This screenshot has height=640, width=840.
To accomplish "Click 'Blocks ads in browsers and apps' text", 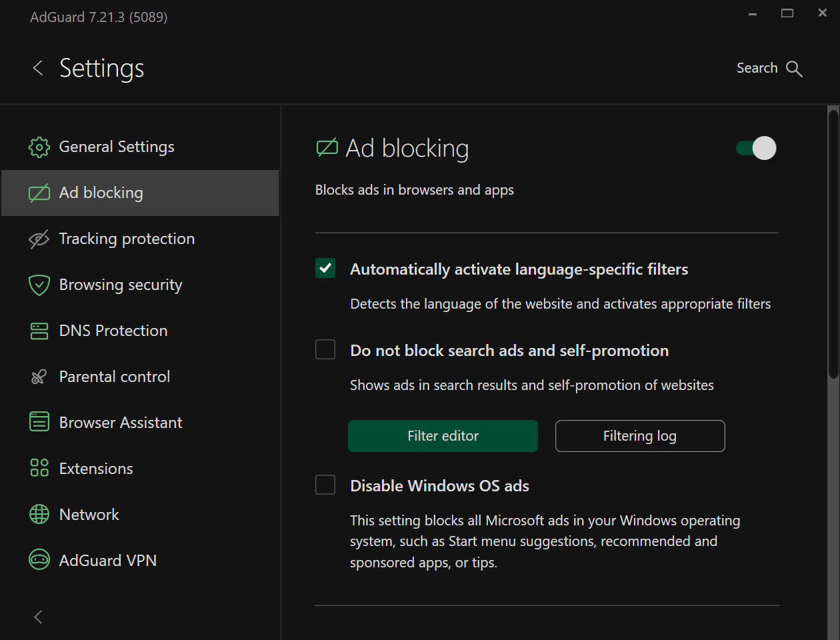I will tap(415, 190).
